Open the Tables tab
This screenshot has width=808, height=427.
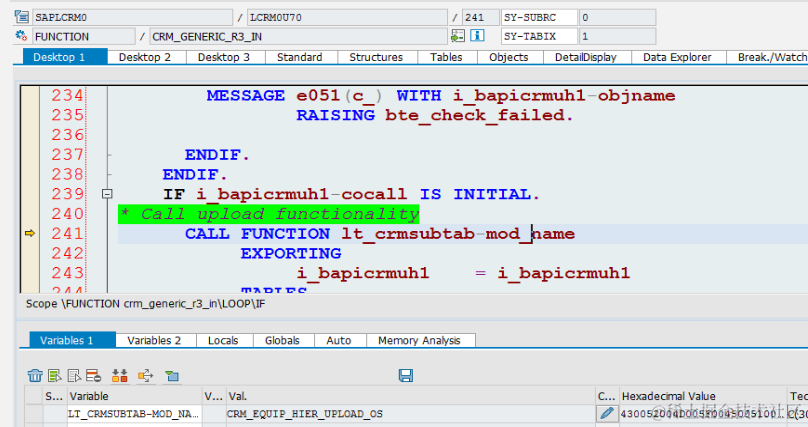(x=446, y=57)
